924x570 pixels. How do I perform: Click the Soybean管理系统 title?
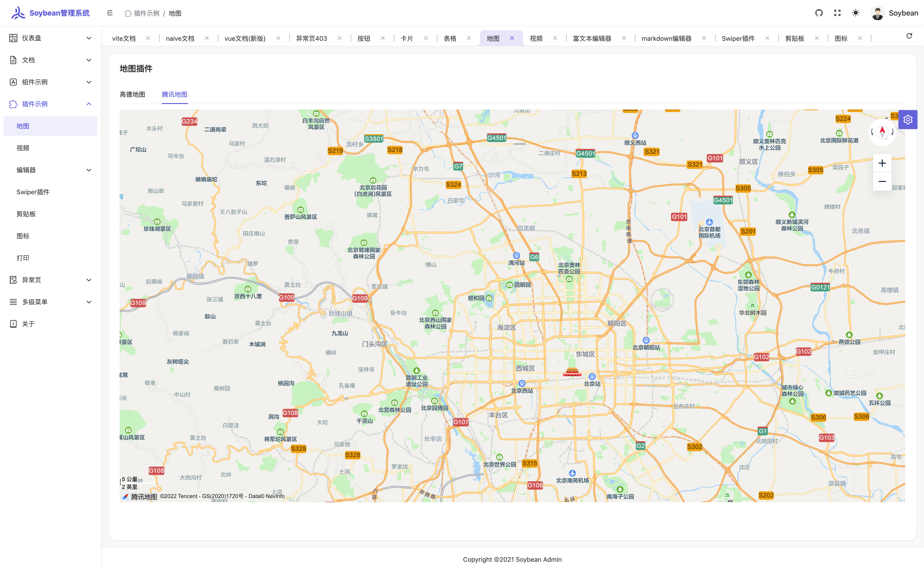pyautogui.click(x=60, y=13)
